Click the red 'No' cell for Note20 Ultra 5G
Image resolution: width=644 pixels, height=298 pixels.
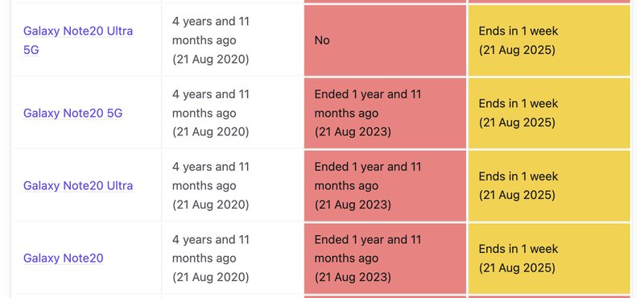pos(385,40)
